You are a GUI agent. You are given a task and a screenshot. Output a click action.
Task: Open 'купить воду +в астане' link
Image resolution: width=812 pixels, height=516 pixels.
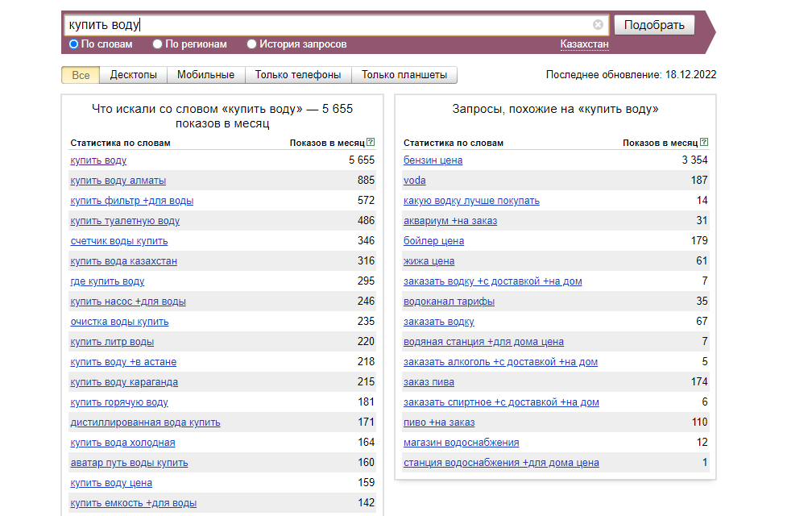pos(123,363)
